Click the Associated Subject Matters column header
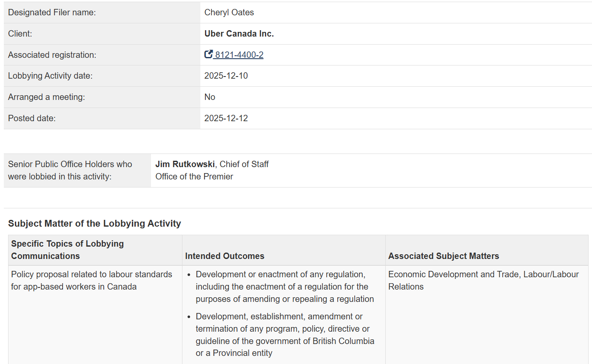 [x=444, y=256]
